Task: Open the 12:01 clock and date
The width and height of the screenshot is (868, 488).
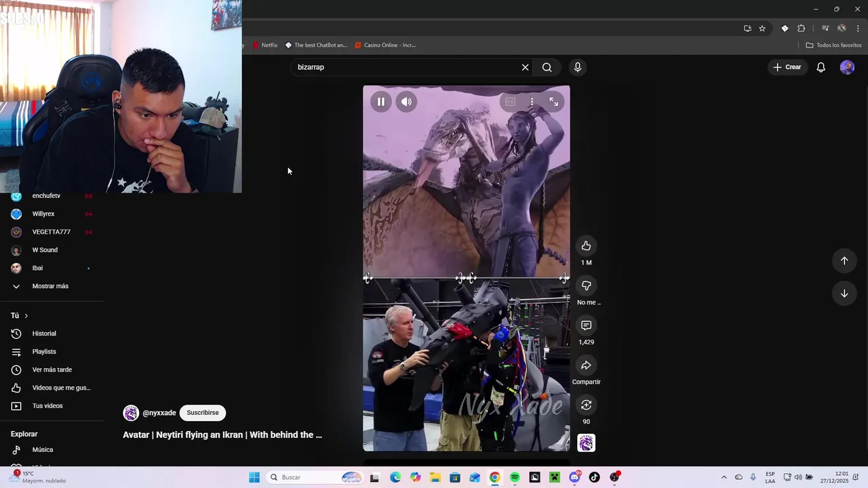Action: pos(834,477)
